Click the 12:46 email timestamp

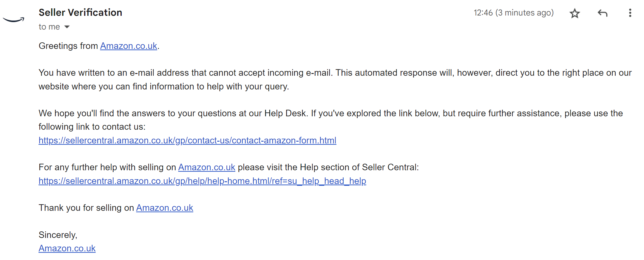(x=513, y=13)
